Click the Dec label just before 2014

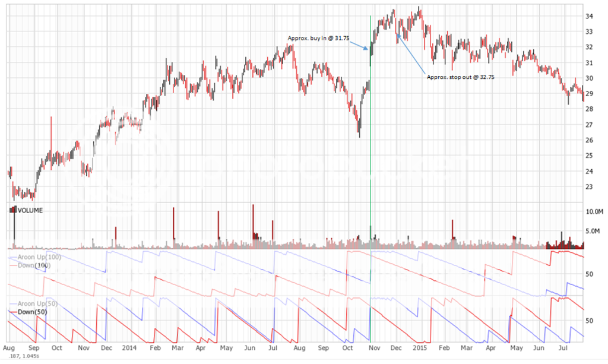(x=106, y=348)
